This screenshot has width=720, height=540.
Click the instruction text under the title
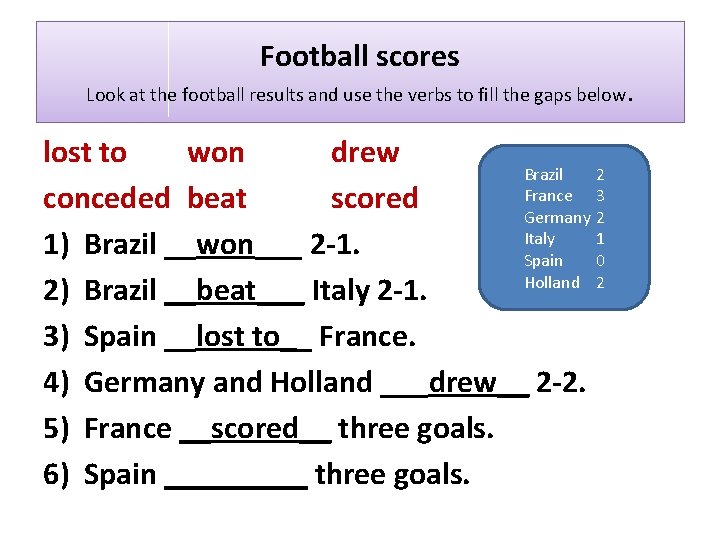click(359, 96)
